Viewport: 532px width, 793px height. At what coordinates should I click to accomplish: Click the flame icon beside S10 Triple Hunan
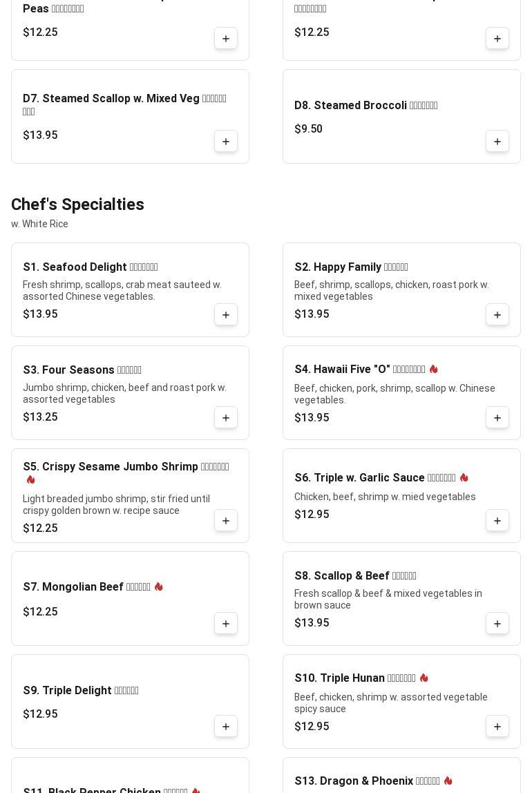coord(424,678)
